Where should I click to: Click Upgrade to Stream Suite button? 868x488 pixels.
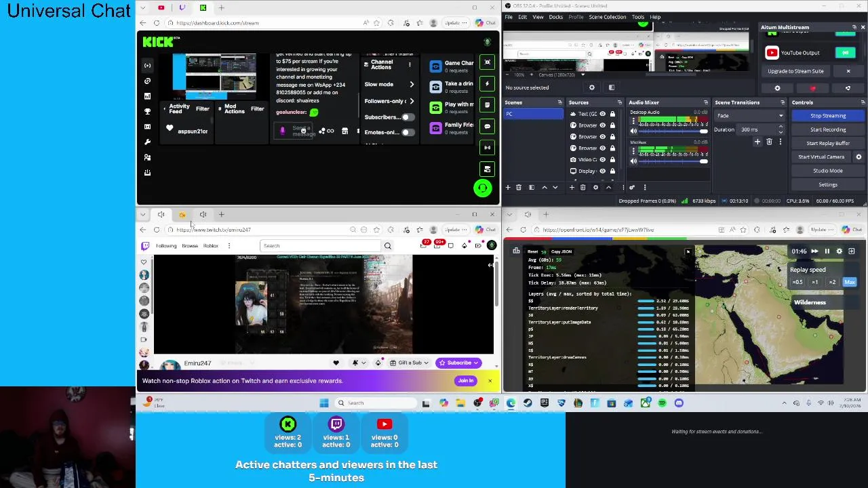pos(795,71)
